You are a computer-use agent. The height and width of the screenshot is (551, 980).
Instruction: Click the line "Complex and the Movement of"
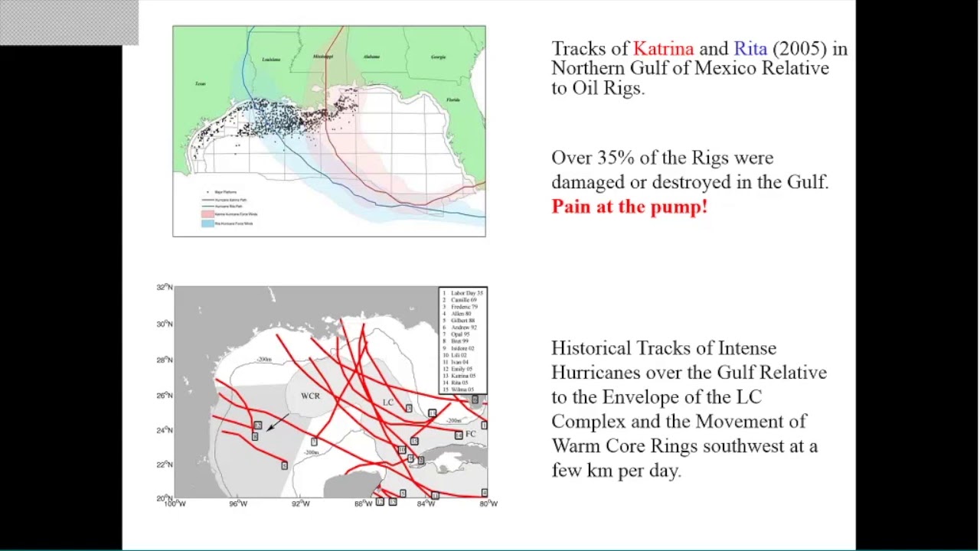click(x=679, y=422)
